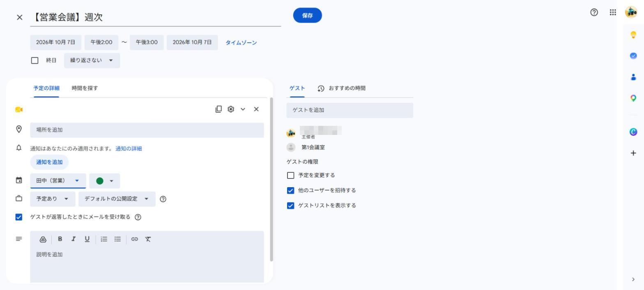Expand conference details chevron
644x290 pixels.
coord(243,109)
